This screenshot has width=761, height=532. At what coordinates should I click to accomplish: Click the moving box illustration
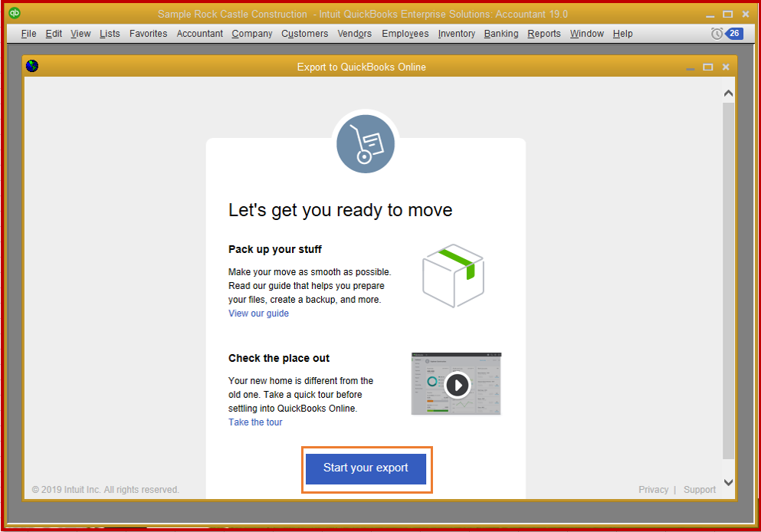coord(453,276)
